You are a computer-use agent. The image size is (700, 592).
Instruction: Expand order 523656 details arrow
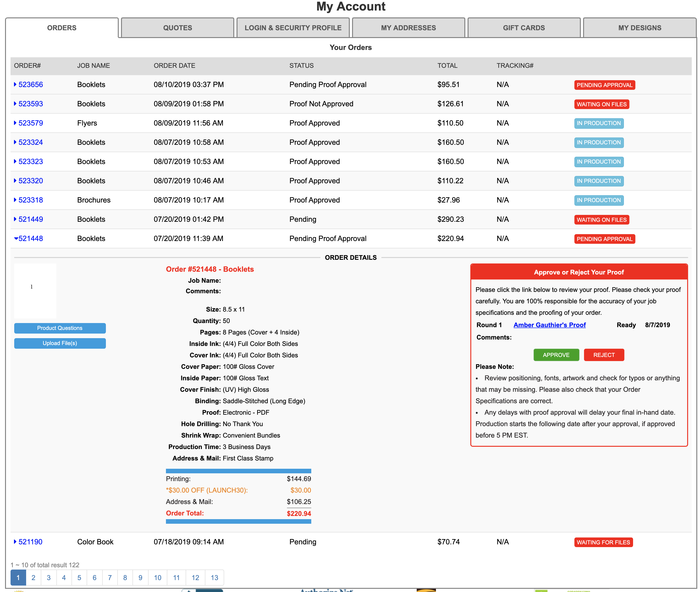(15, 85)
